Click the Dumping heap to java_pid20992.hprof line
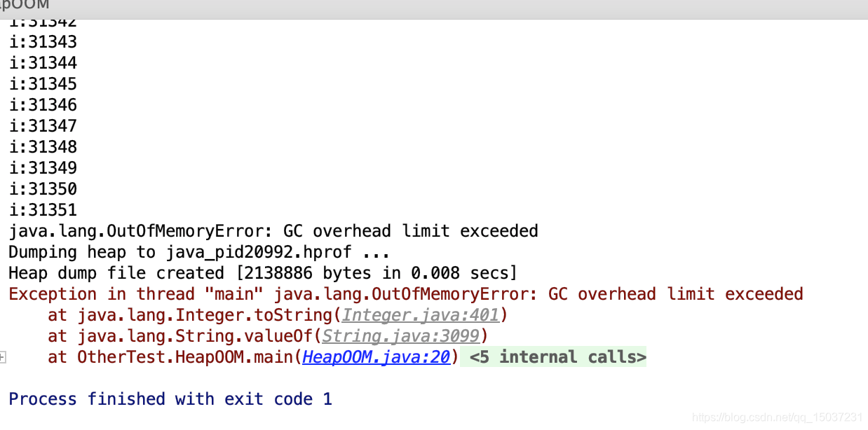Image resolution: width=868 pixels, height=430 pixels. (x=199, y=252)
